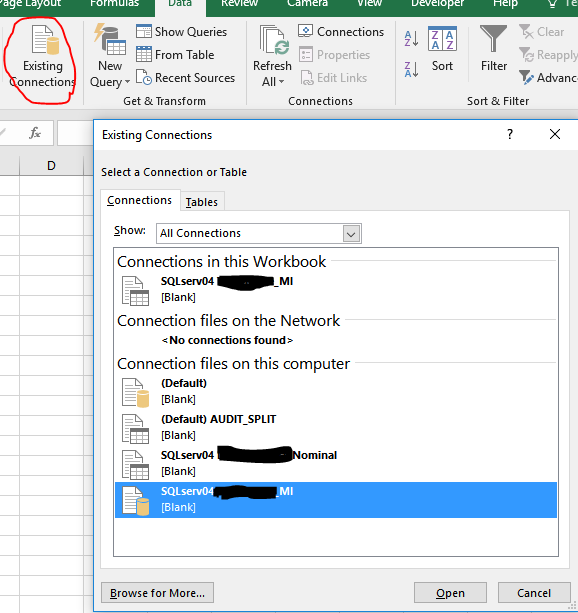This screenshot has width=578, height=613.
Task: Click the No connections found text
Action: tap(227, 340)
